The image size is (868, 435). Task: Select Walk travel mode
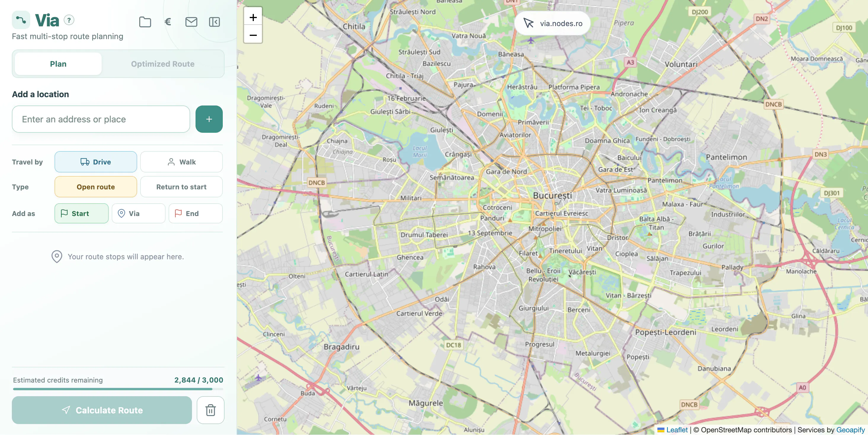181,162
